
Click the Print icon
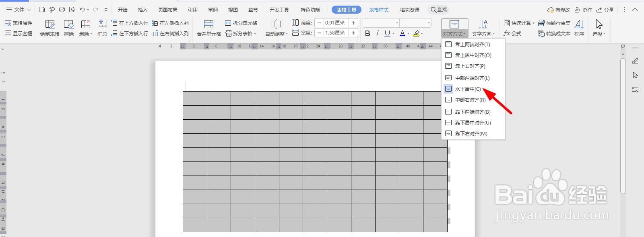tap(62, 10)
